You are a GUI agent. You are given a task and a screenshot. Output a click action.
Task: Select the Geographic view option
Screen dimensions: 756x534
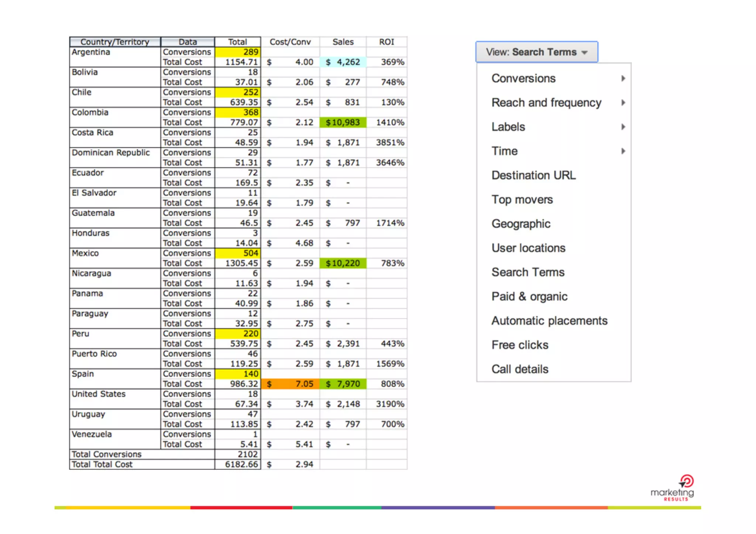521,224
